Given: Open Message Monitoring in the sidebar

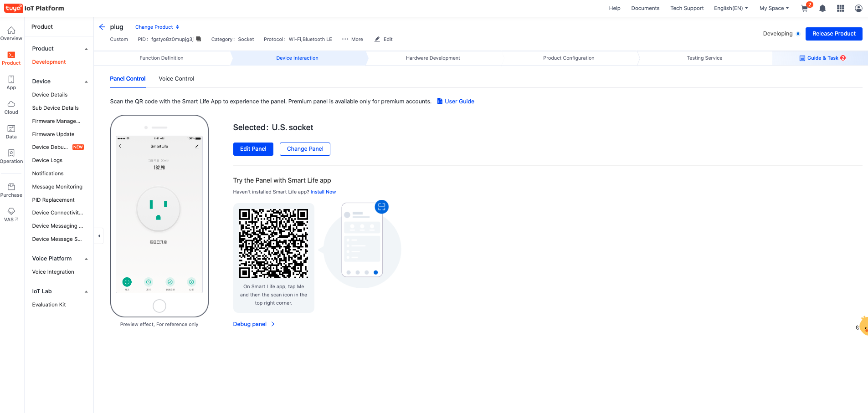Looking at the screenshot, I should coord(57,187).
